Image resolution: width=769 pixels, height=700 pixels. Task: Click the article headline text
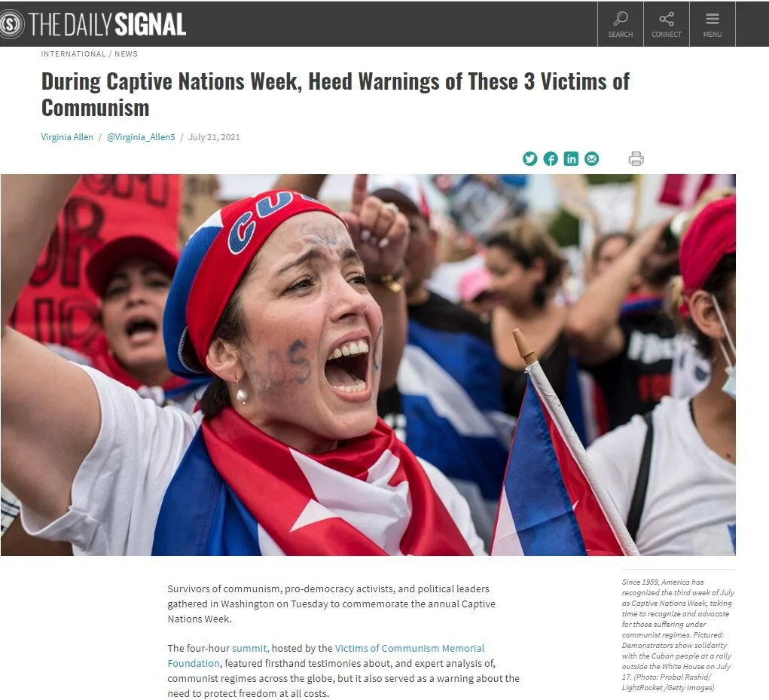tap(335, 95)
